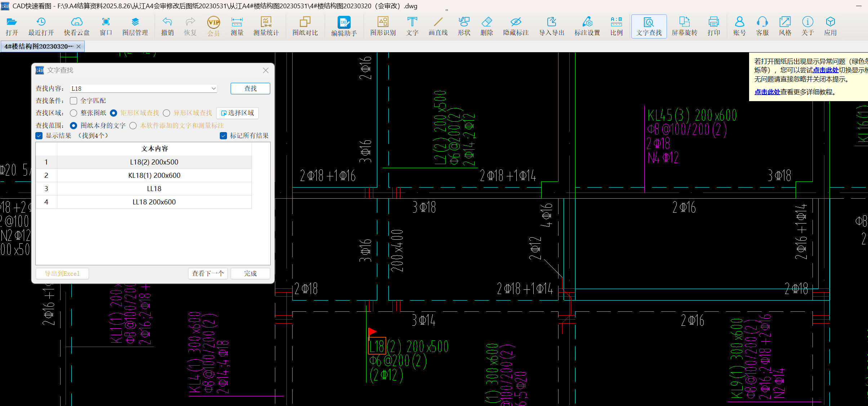
Task: Click the 选择区域 select region button
Action: [x=237, y=113]
